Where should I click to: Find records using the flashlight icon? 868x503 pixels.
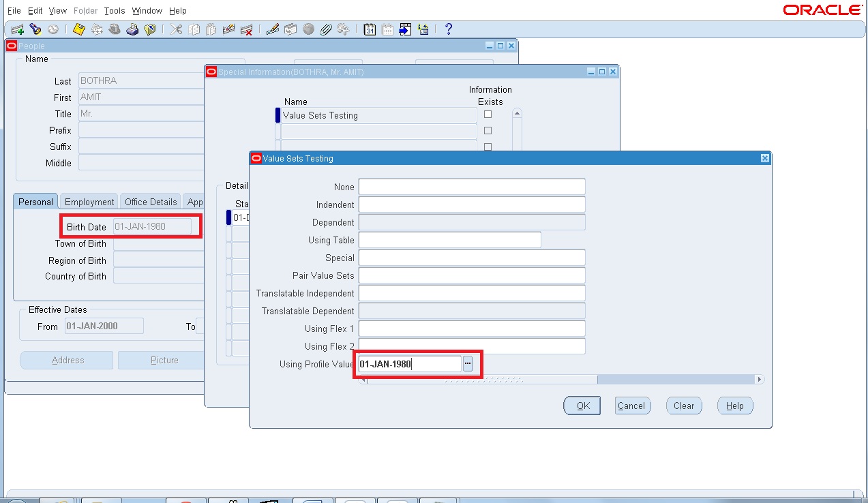click(x=35, y=29)
